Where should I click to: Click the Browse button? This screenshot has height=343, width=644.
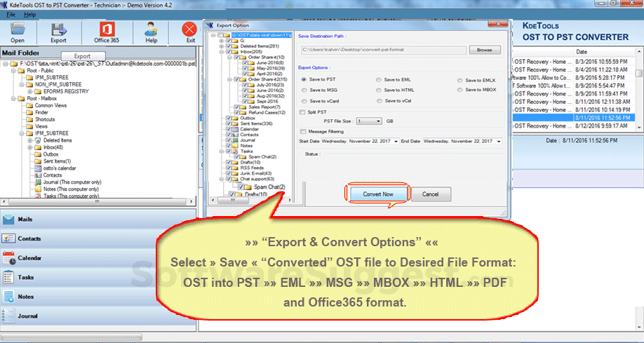pyautogui.click(x=485, y=50)
